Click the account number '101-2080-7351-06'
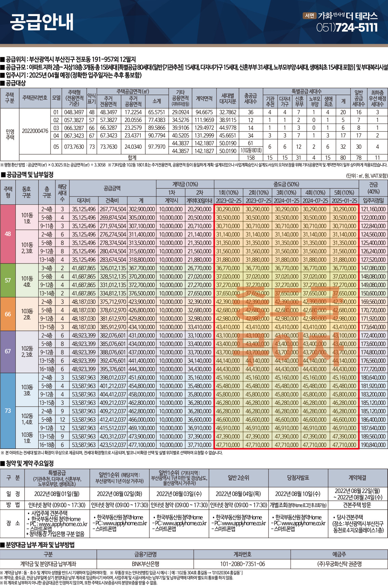This screenshot has width=388, height=588. click(x=242, y=564)
